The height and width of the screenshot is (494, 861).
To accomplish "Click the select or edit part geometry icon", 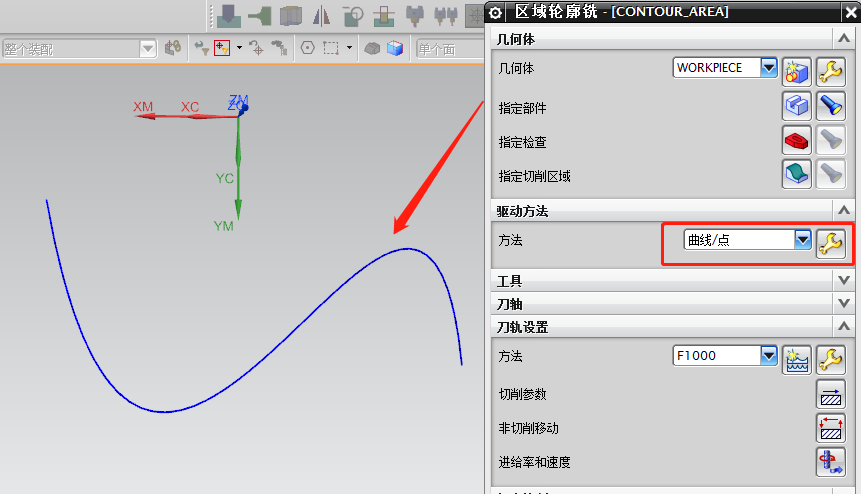I will [x=796, y=106].
